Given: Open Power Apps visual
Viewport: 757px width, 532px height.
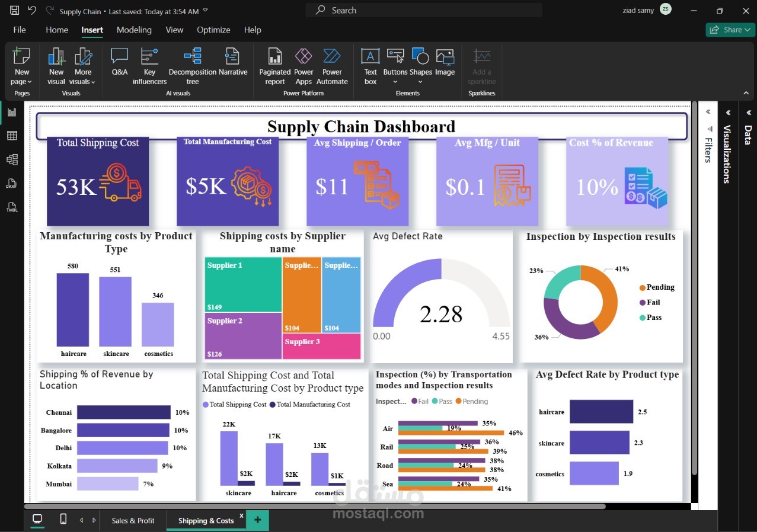Looking at the screenshot, I should [304, 66].
